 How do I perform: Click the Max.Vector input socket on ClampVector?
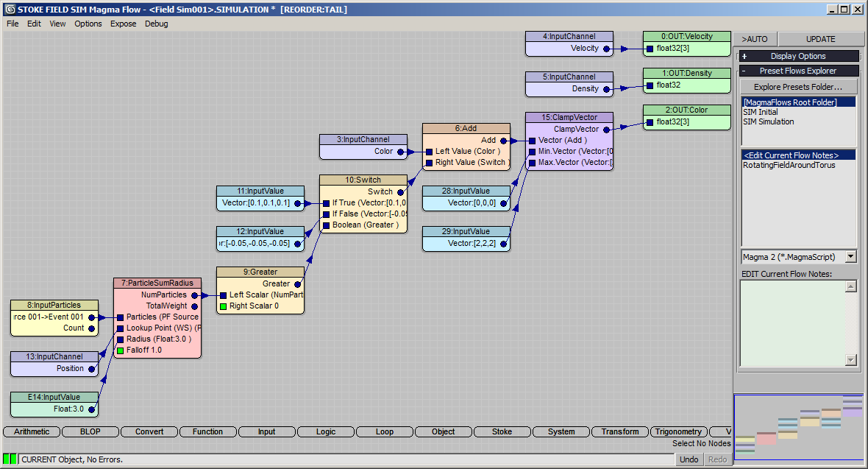click(532, 163)
